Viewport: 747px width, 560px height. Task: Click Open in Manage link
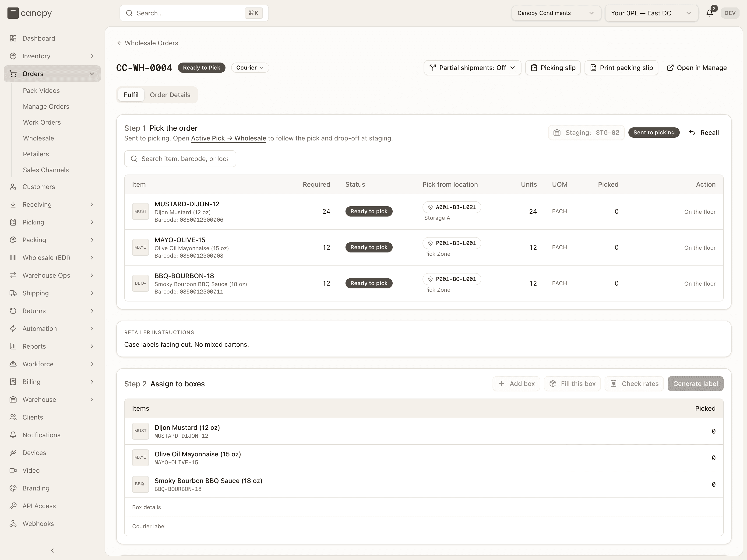click(x=697, y=68)
